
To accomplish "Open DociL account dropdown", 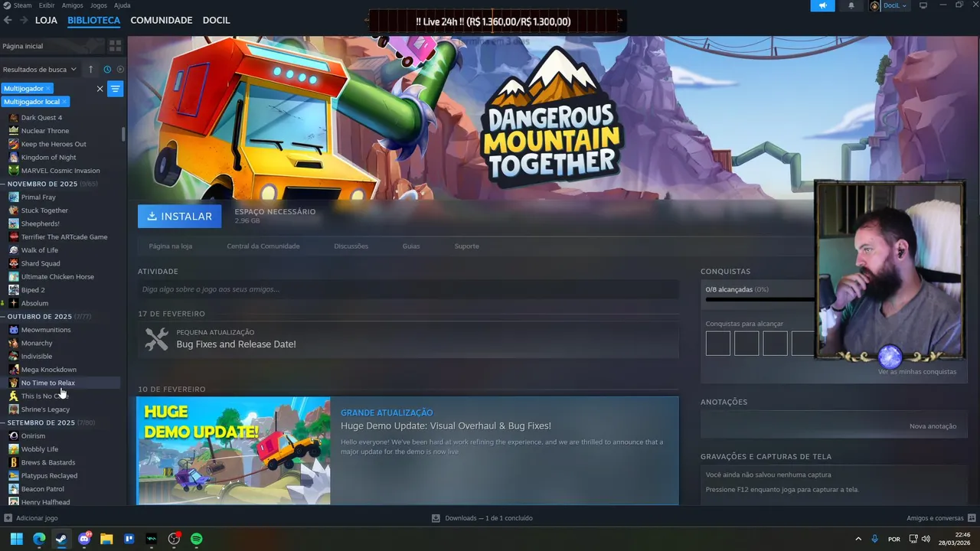I will point(888,5).
